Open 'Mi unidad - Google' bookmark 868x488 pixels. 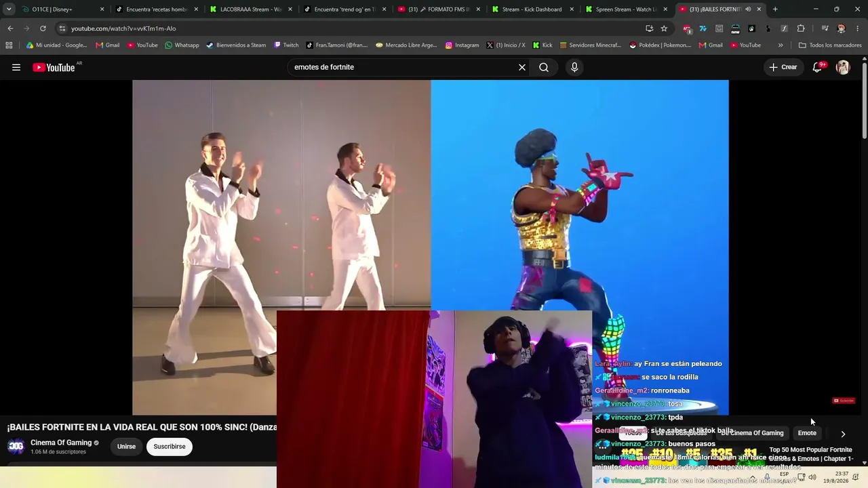56,45
